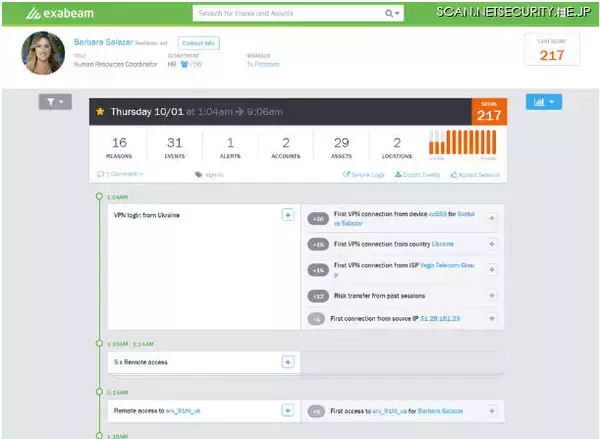This screenshot has height=439, width=600.
Task: Expand the VPN login from Ukraine event
Action: tap(287, 215)
